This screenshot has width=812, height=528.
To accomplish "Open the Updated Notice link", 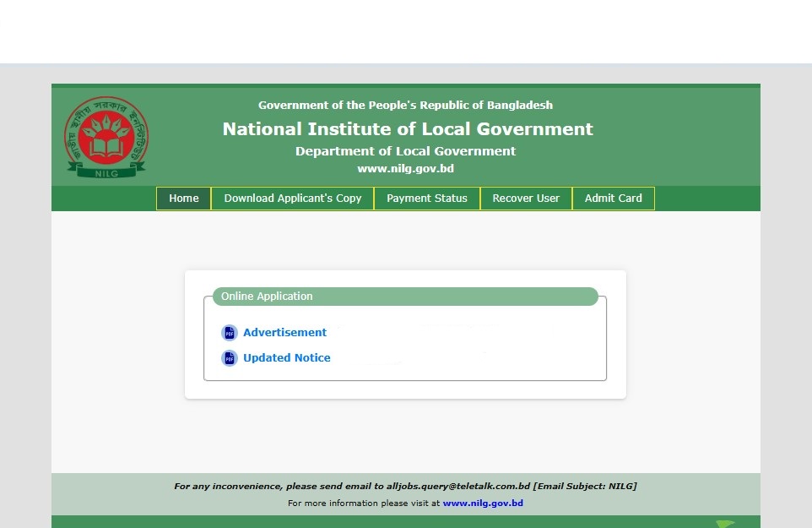I will [286, 358].
